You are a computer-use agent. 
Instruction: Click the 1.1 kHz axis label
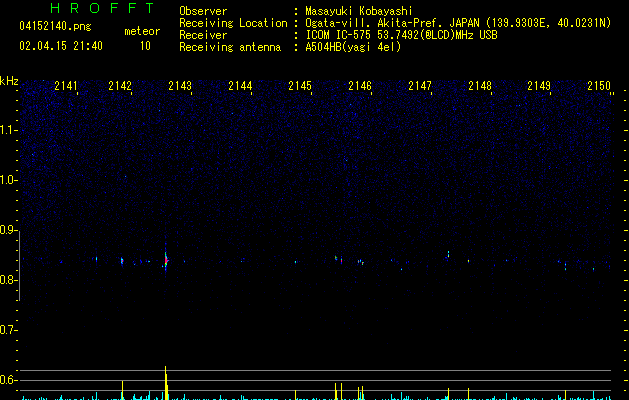8,130
